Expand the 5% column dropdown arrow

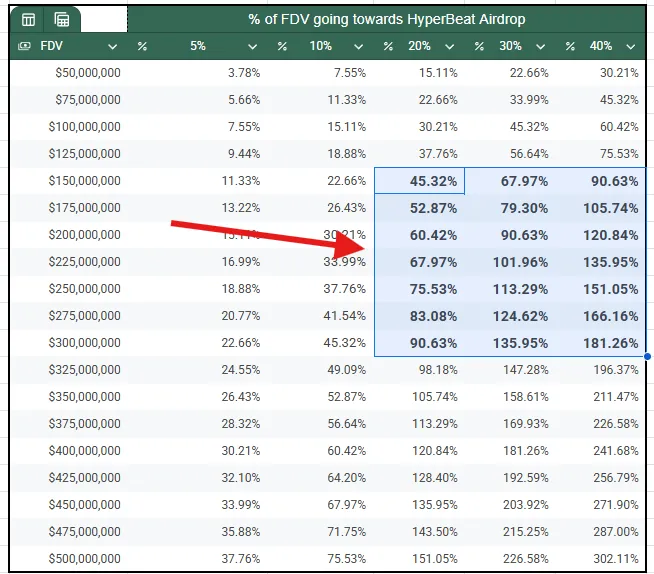[253, 47]
